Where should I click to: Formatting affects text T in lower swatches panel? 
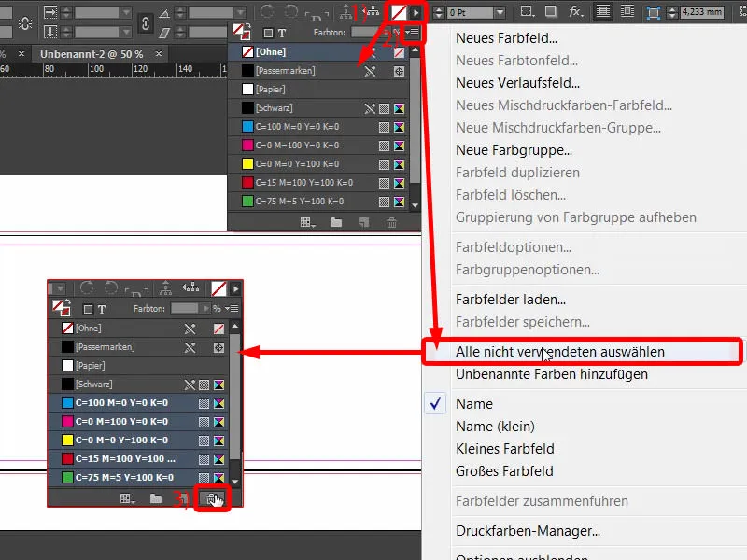[x=102, y=310]
